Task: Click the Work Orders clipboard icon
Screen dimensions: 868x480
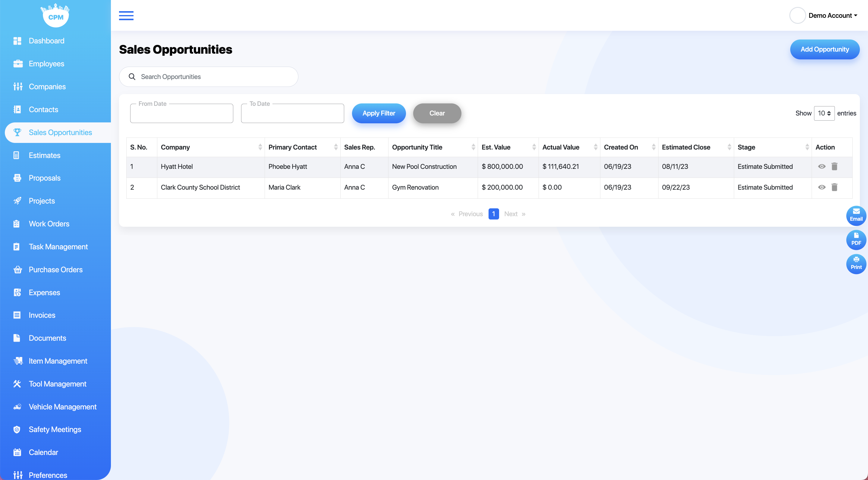Action: tap(17, 224)
